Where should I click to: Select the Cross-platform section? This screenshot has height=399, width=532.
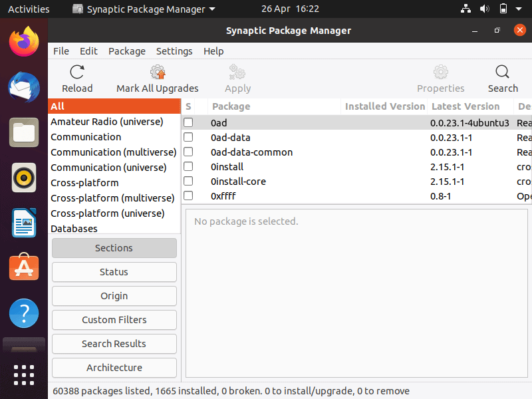pyautogui.click(x=114, y=182)
